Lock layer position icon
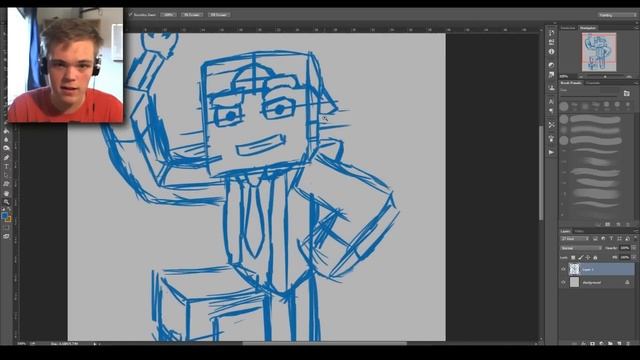The height and width of the screenshot is (360, 640). 588,258
